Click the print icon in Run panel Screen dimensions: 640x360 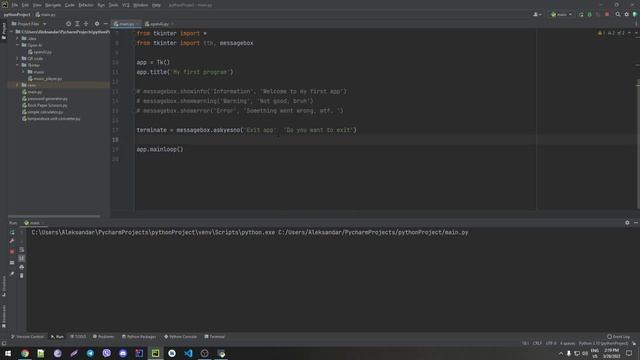click(x=22, y=267)
